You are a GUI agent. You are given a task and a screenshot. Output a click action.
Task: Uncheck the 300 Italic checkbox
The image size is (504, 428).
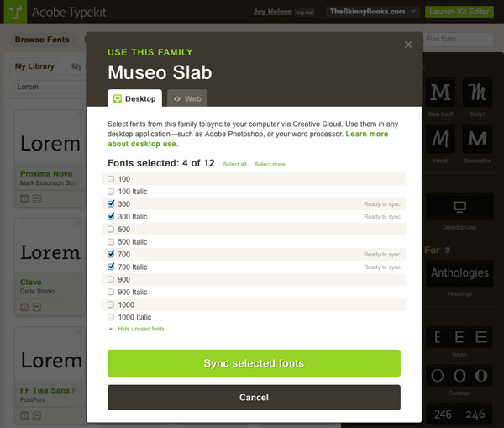point(111,216)
